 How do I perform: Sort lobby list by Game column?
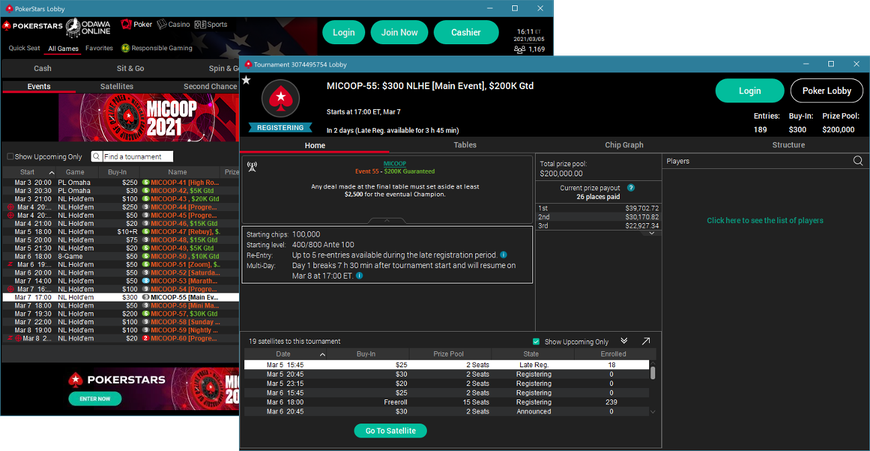tap(75, 172)
